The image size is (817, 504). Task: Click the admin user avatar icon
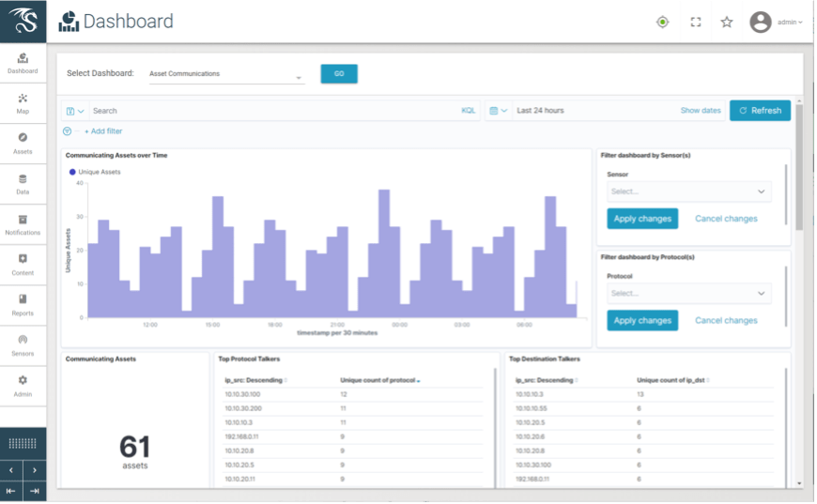tap(761, 22)
